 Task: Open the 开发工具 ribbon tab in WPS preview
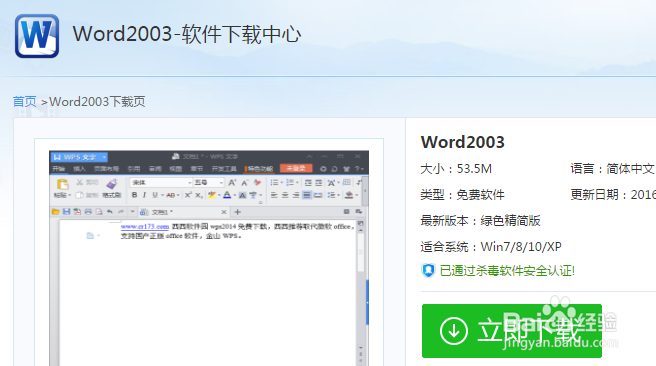pyautogui.click(x=224, y=169)
